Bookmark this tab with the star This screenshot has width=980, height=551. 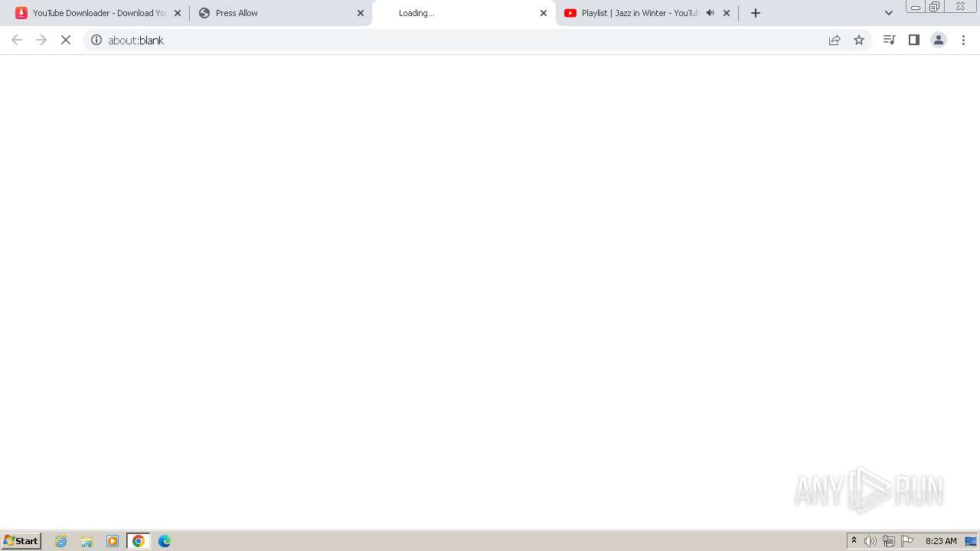click(859, 40)
